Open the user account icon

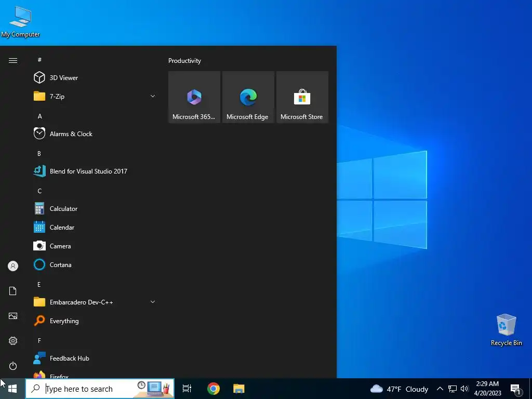[13, 266]
